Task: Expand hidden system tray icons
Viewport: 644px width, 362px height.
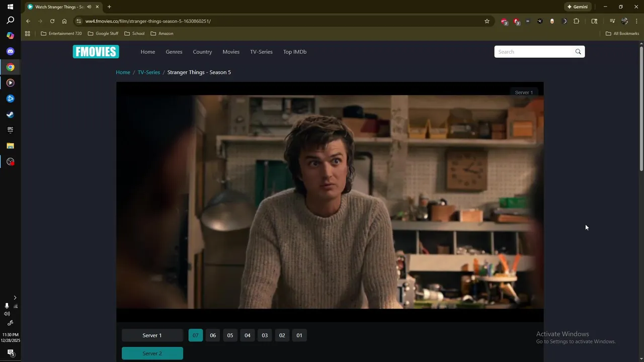Action: point(15,298)
